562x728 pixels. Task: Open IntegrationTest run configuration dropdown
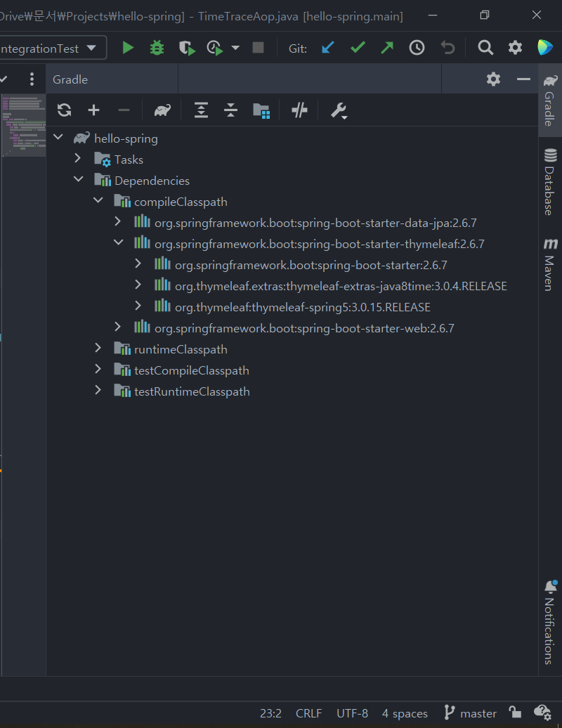[53, 48]
